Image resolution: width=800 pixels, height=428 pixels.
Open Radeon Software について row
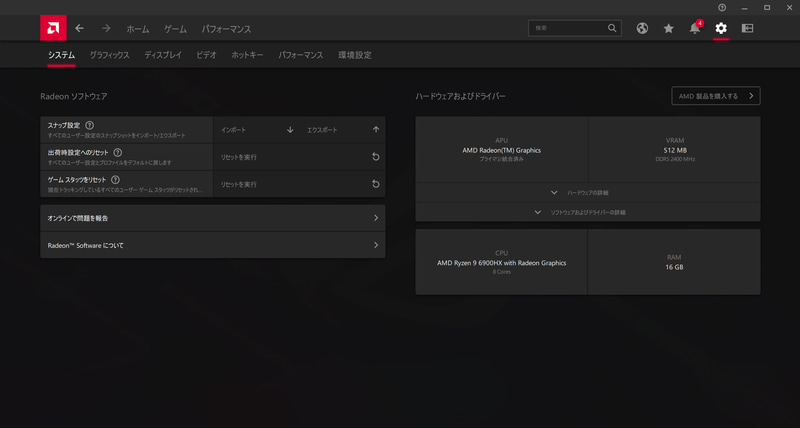pyautogui.click(x=213, y=245)
